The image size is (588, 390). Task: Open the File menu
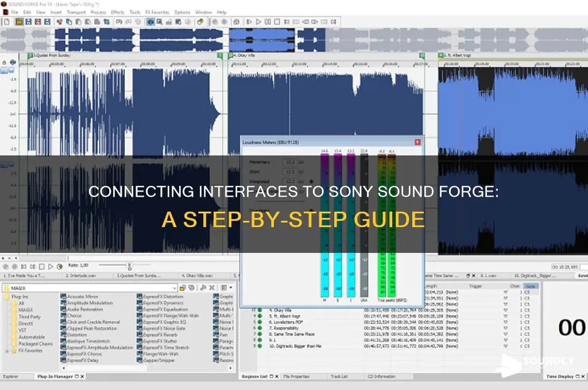coord(14,13)
